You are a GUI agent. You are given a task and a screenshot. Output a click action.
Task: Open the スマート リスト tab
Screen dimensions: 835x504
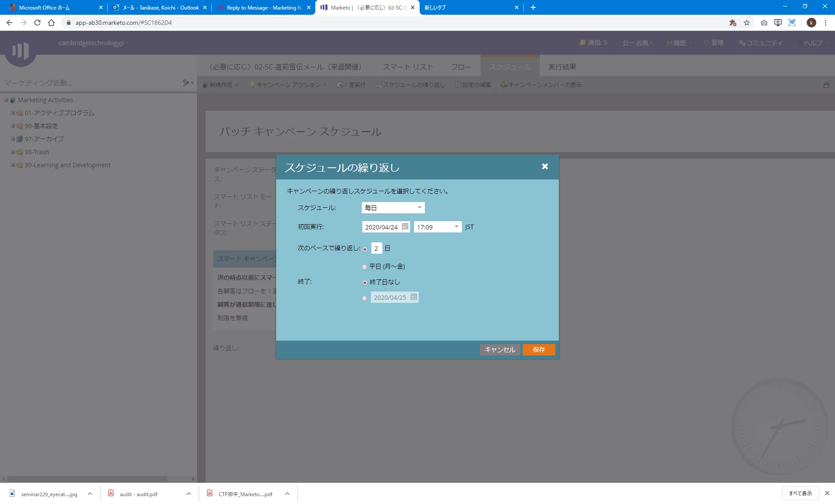point(407,67)
